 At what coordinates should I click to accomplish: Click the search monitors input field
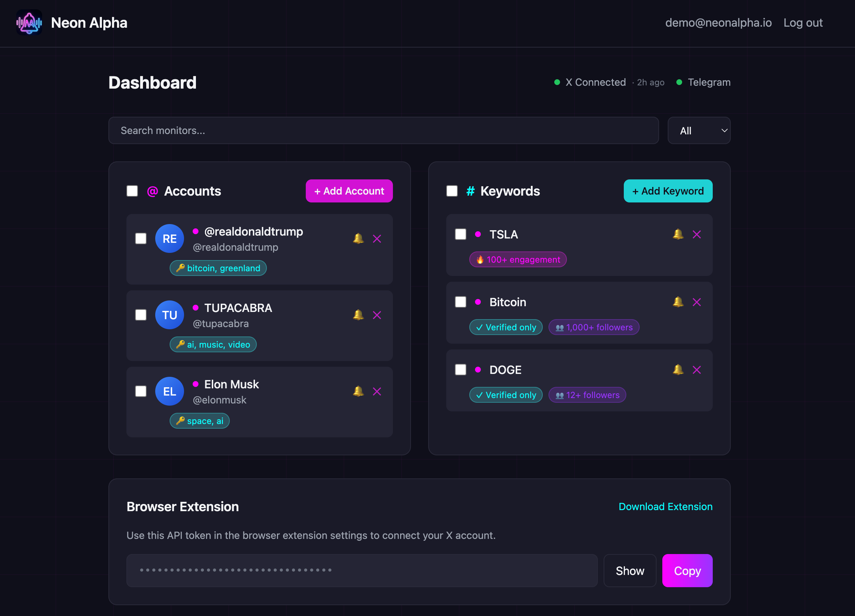(383, 130)
